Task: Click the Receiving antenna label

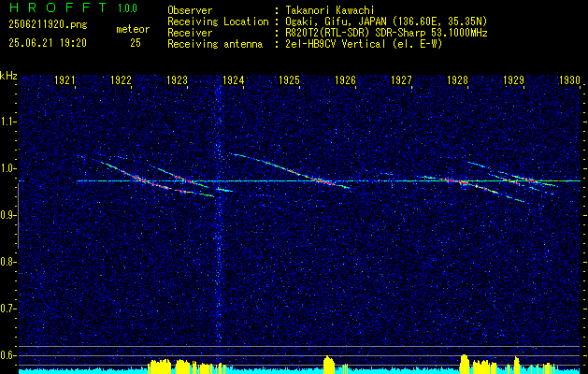Action: pyautogui.click(x=215, y=44)
